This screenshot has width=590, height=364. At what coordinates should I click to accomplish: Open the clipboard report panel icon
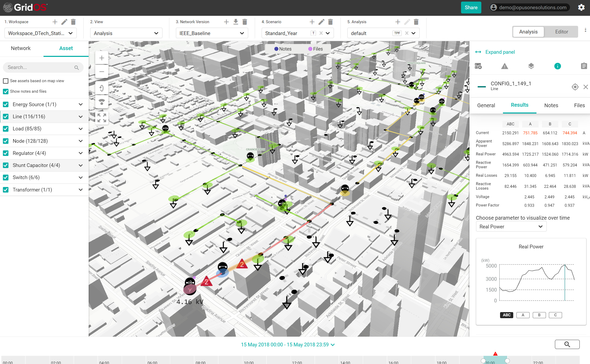[584, 66]
